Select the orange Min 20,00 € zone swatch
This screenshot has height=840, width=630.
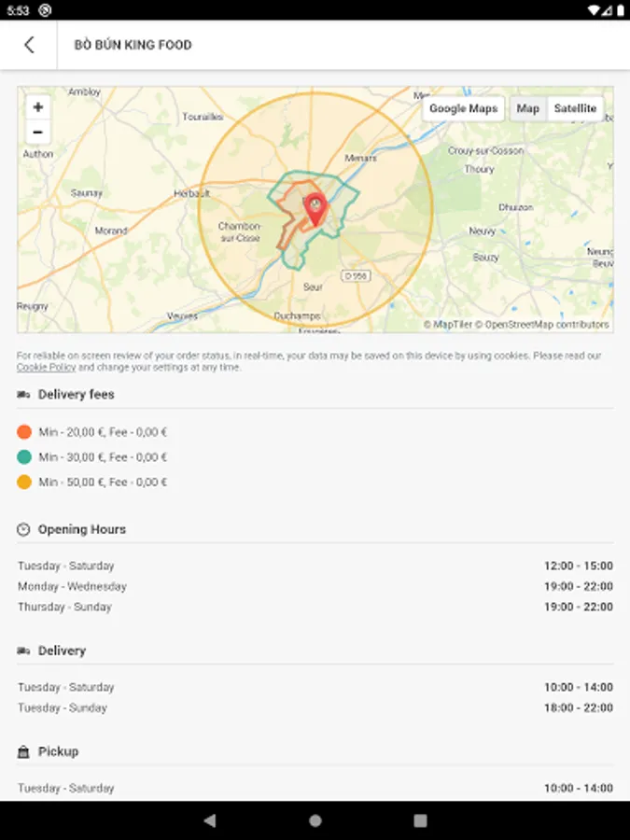pos(24,432)
